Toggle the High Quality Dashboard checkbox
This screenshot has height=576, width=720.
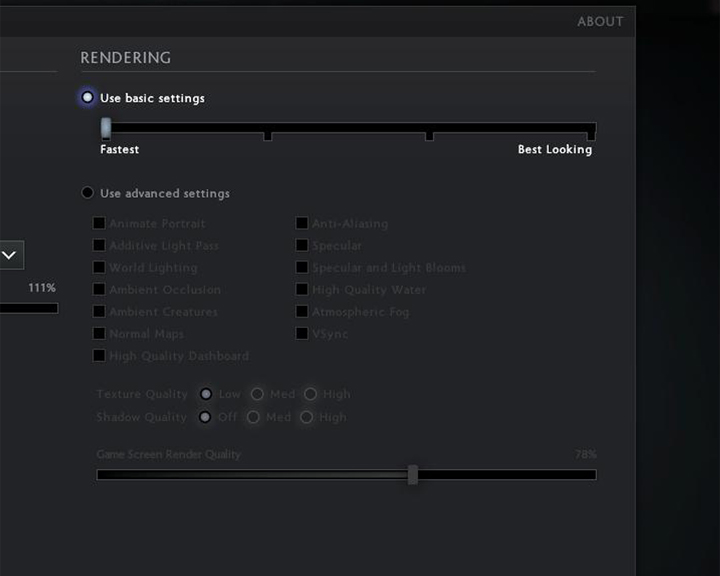tap(99, 356)
